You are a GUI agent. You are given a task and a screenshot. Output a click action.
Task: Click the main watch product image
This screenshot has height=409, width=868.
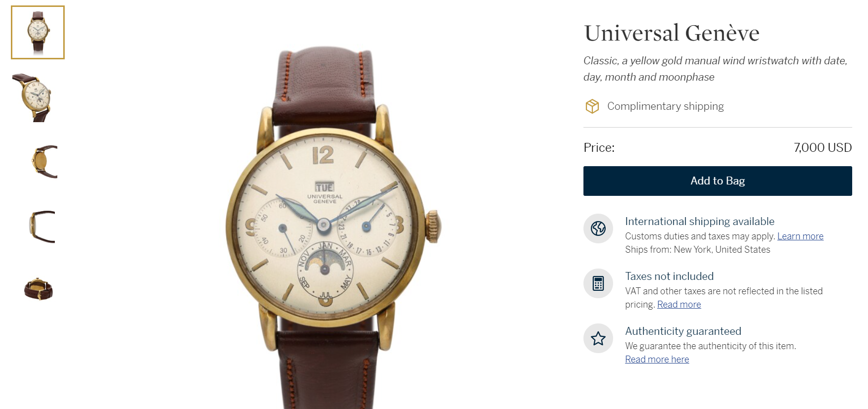[332, 228]
